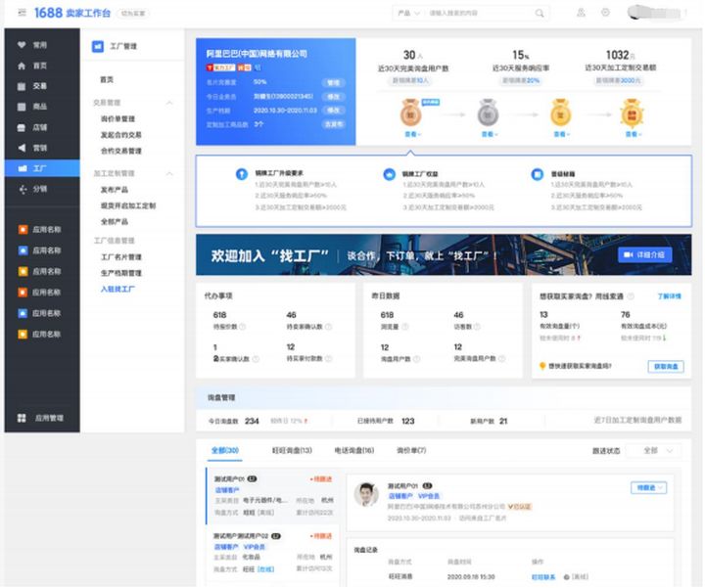Select 入驻找工厂 menu item

(117, 290)
